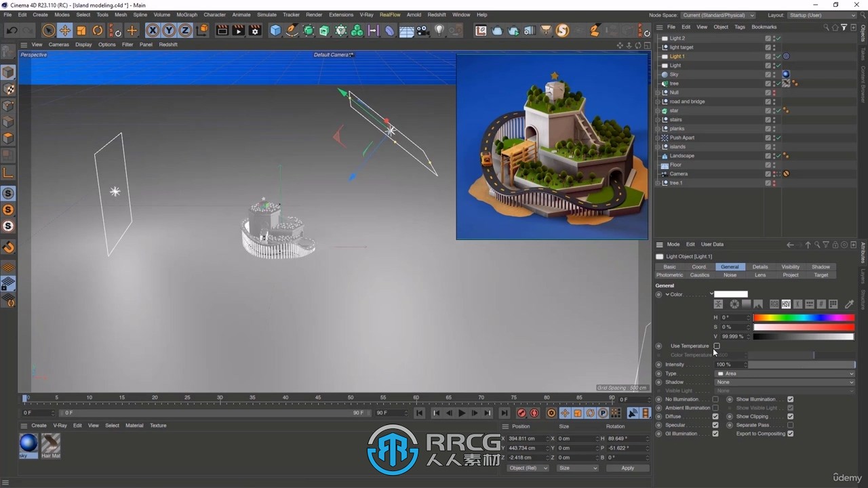Enable the No Illumination checkbox
The image size is (868, 488).
715,399
